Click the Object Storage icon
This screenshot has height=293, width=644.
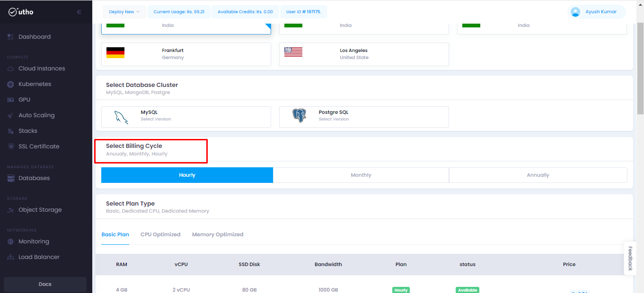tap(10, 210)
